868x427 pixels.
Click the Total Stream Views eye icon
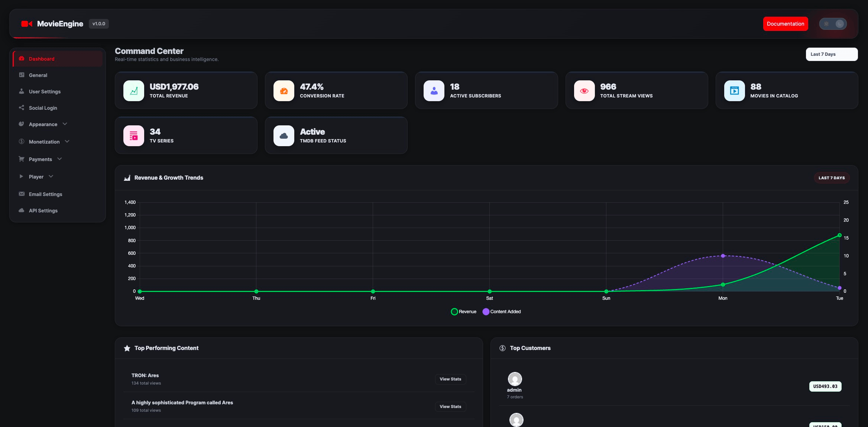click(x=584, y=91)
